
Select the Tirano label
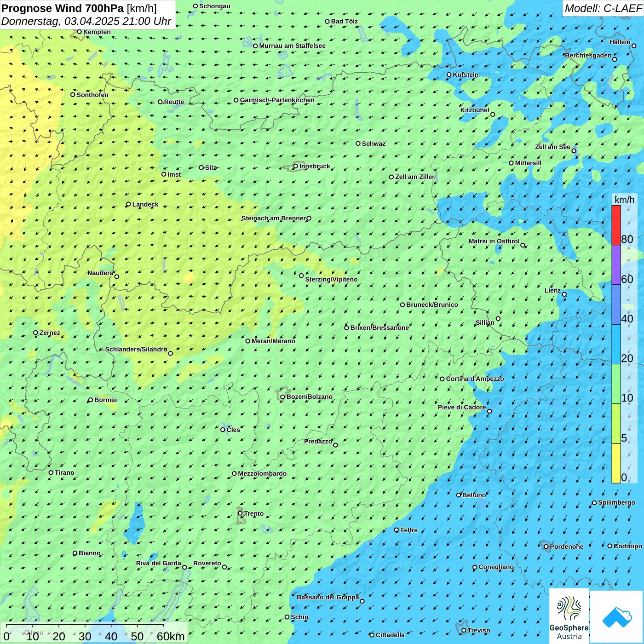coord(64,472)
